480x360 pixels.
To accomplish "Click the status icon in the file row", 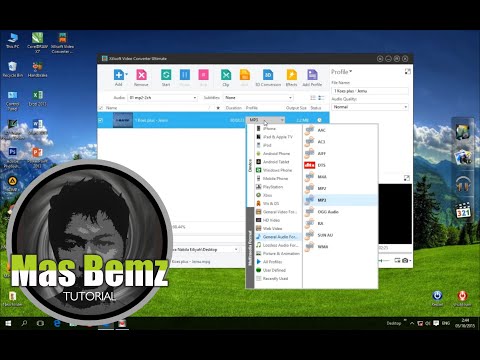I will tap(319, 120).
